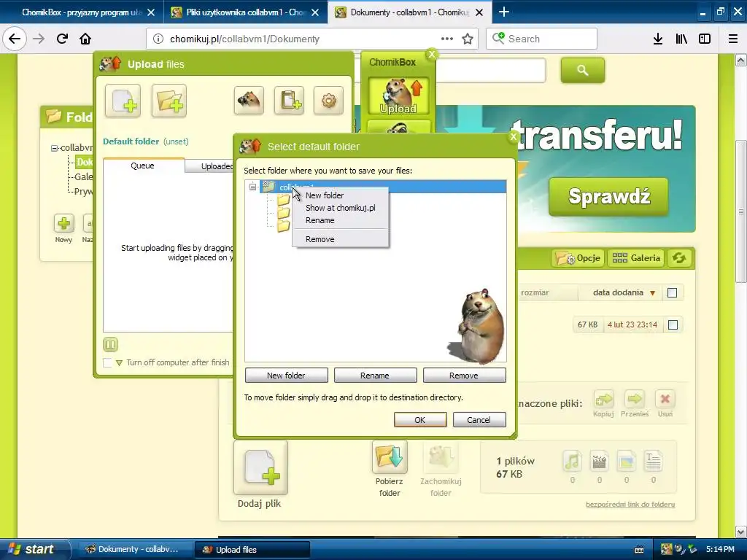Image resolution: width=747 pixels, height=560 pixels.
Task: Tick the select-all checkbox in file header
Action: pos(672,293)
